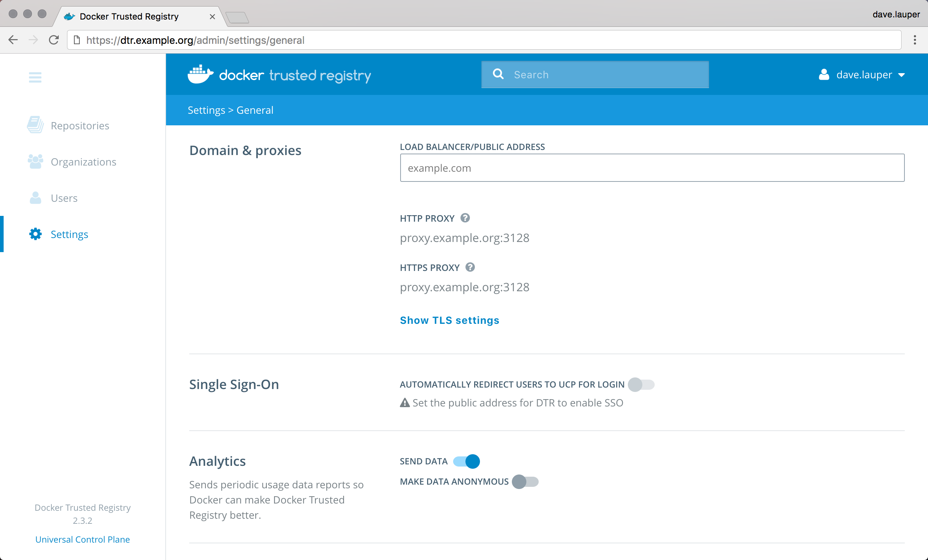Select the Docker Trusted Registry browser tab
928x560 pixels.
(x=129, y=17)
